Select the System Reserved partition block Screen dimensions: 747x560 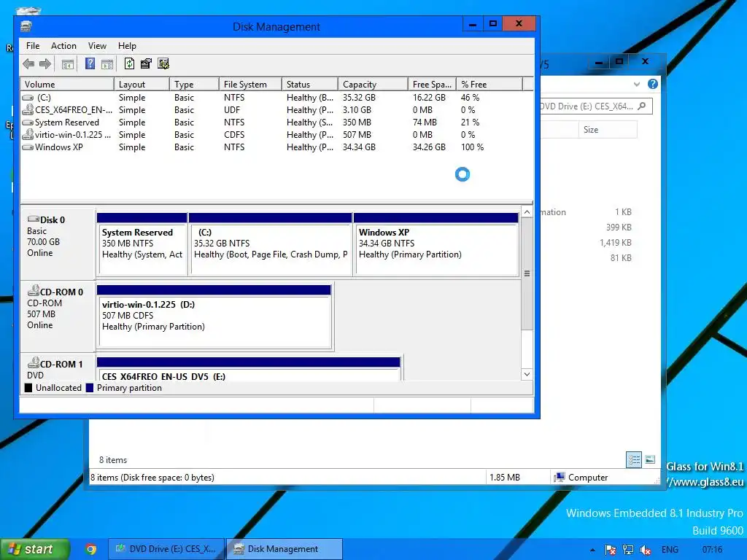coord(142,244)
